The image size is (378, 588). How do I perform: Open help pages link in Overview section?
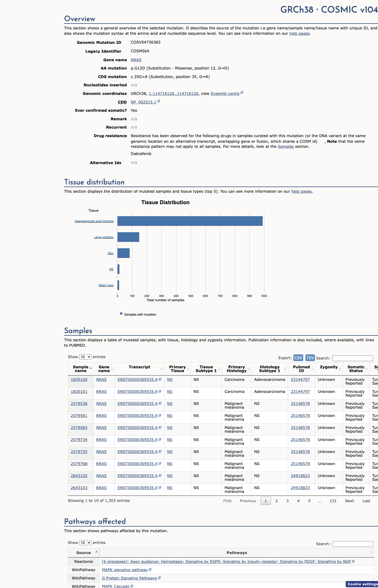pos(300,33)
